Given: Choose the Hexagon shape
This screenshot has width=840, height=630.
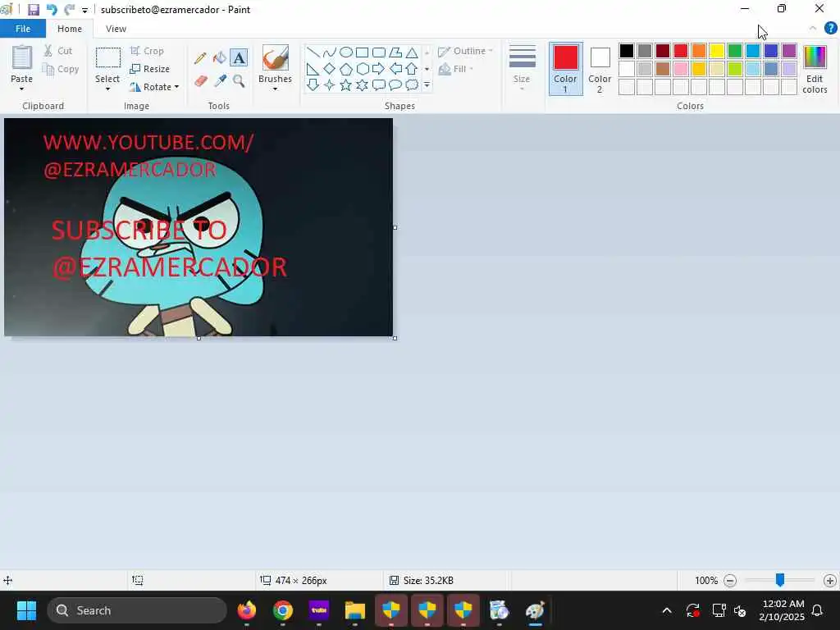Looking at the screenshot, I should 362,69.
